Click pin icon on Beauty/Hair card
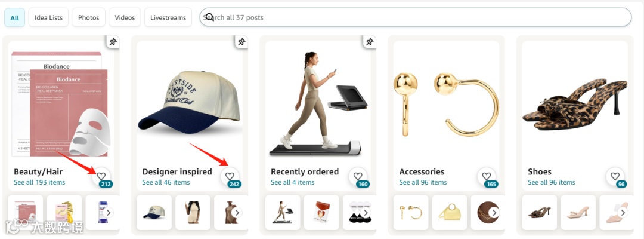The width and height of the screenshot is (644, 239). point(113,42)
